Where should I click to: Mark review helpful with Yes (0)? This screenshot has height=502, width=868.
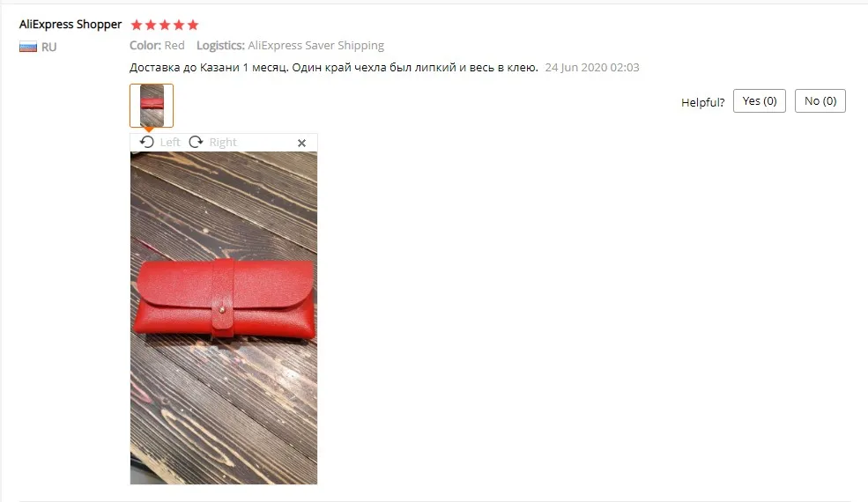pos(760,100)
